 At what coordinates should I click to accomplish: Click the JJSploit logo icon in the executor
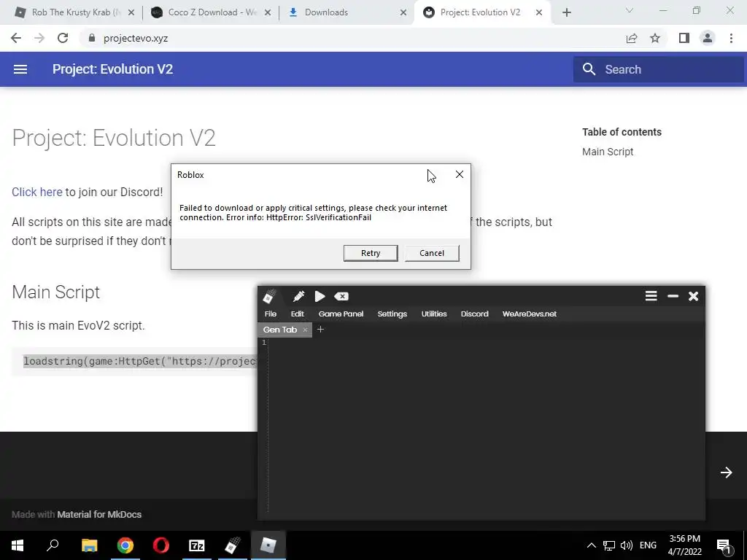click(269, 296)
